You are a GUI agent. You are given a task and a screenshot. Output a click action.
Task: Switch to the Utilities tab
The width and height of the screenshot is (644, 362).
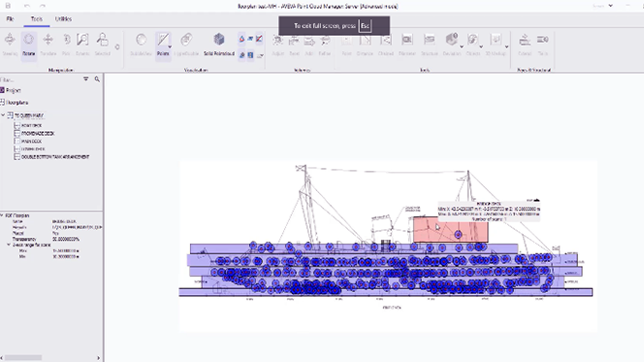tap(63, 18)
